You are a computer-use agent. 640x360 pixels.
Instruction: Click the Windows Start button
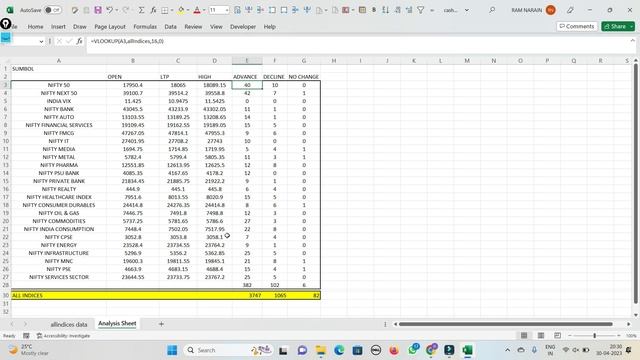click(x=172, y=350)
